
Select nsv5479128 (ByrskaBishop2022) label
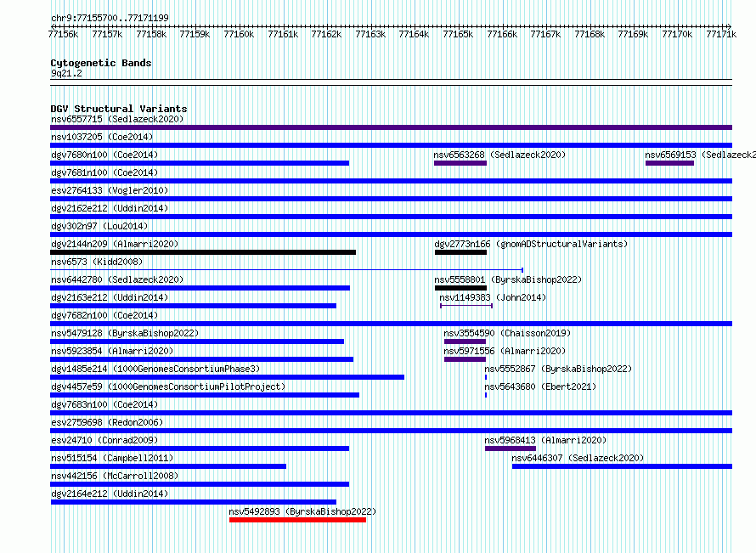(125, 333)
